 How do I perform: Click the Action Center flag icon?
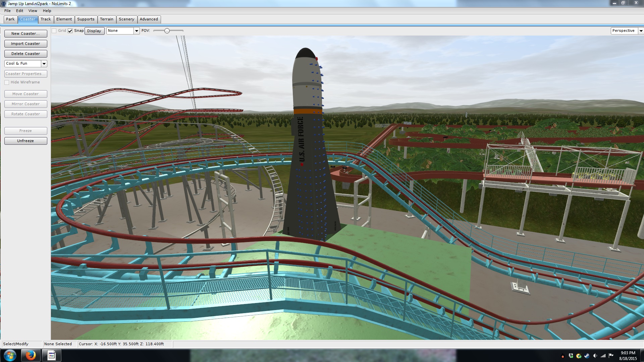click(611, 356)
